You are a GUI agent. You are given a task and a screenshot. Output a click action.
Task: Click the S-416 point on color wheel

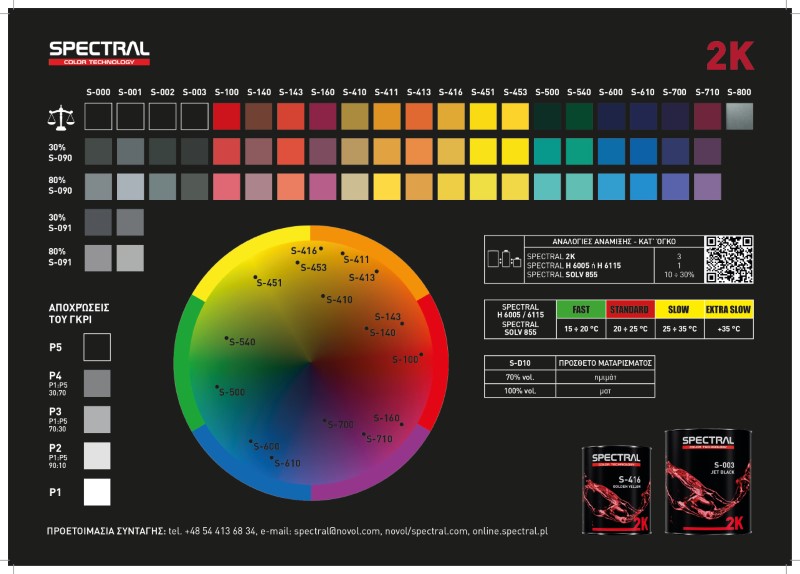[321, 249]
